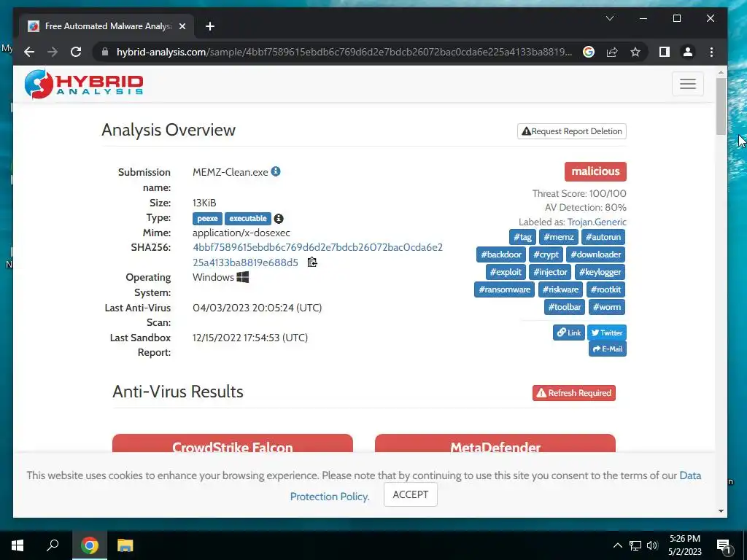This screenshot has width=747, height=560.
Task: Click the info icon beside the executable tag
Action: point(279,219)
